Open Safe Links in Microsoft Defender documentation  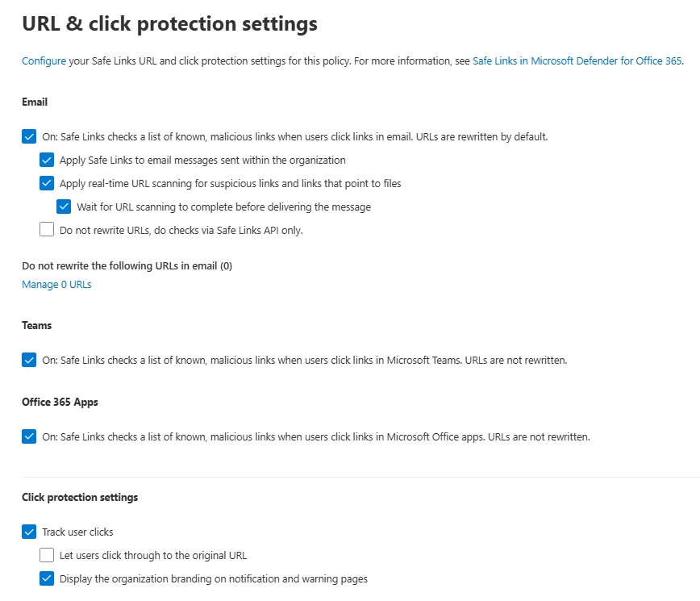point(577,61)
